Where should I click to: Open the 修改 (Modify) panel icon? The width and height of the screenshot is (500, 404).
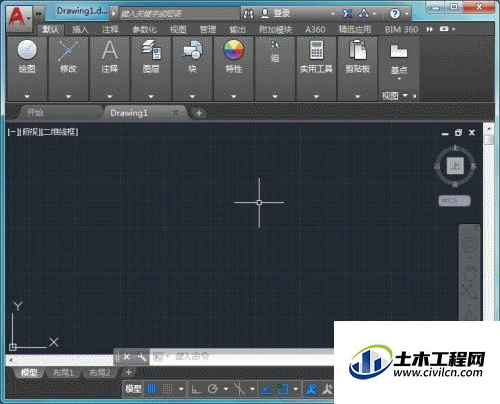(x=68, y=50)
